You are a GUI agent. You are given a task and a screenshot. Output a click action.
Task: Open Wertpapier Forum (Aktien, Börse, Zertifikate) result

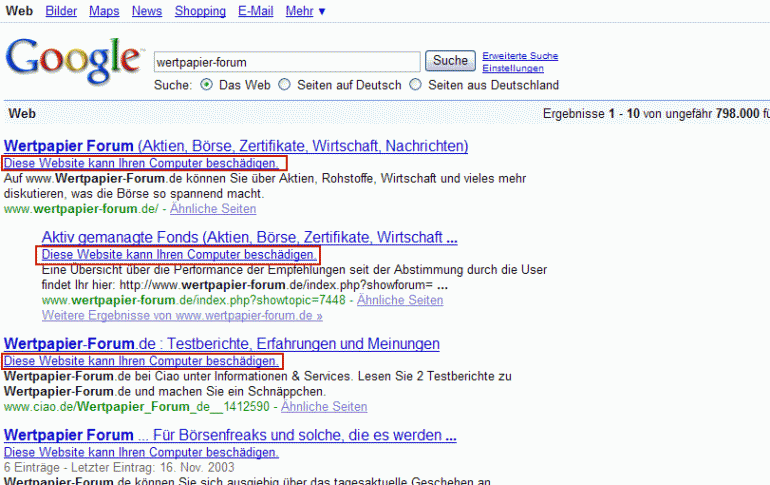(x=236, y=146)
